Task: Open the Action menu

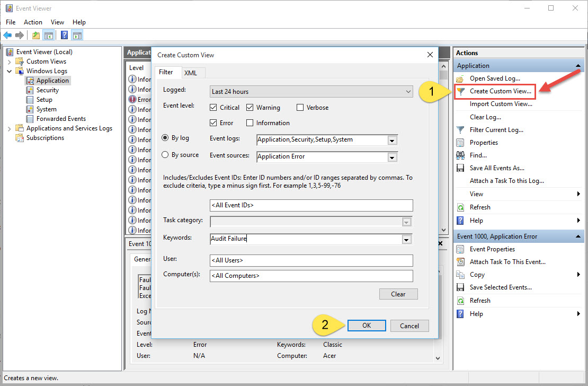Action: coord(33,22)
